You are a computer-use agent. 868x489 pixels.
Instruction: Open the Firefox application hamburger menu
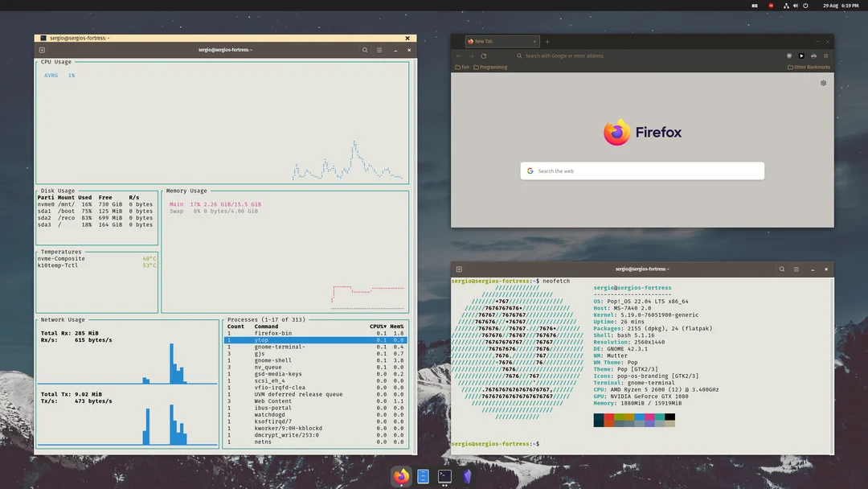pos(826,55)
